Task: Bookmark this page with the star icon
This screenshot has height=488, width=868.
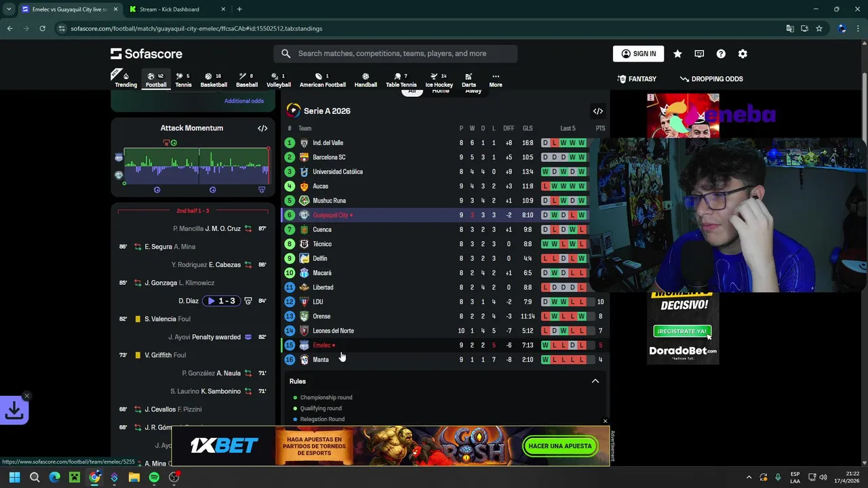Action: pos(819,28)
